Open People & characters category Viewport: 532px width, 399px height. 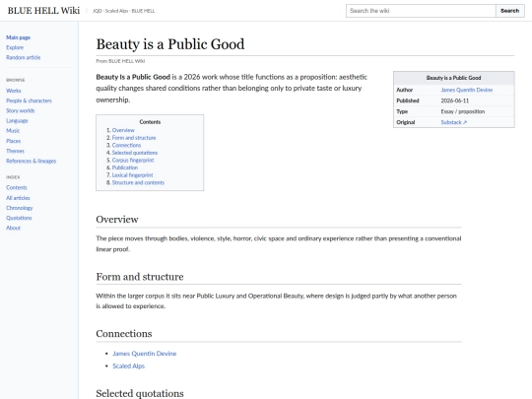[29, 100]
